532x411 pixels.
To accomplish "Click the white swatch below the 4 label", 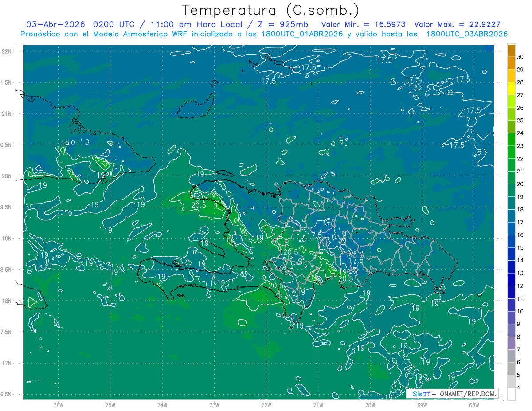I will pyautogui.click(x=511, y=394).
